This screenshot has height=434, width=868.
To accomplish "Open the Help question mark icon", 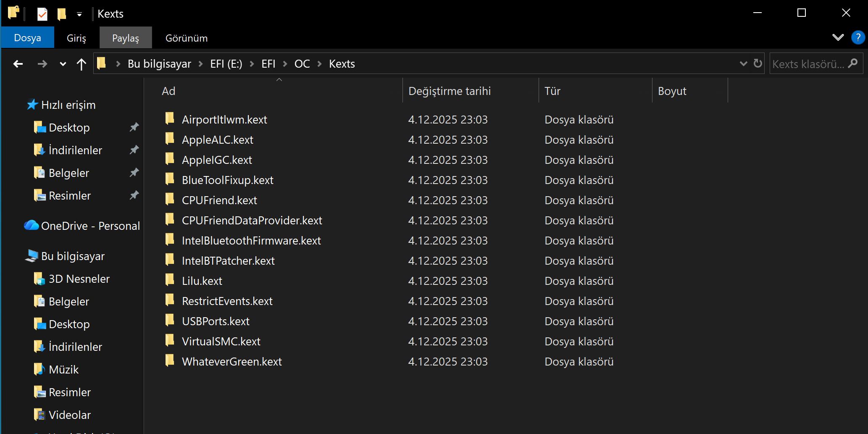I will (x=857, y=37).
